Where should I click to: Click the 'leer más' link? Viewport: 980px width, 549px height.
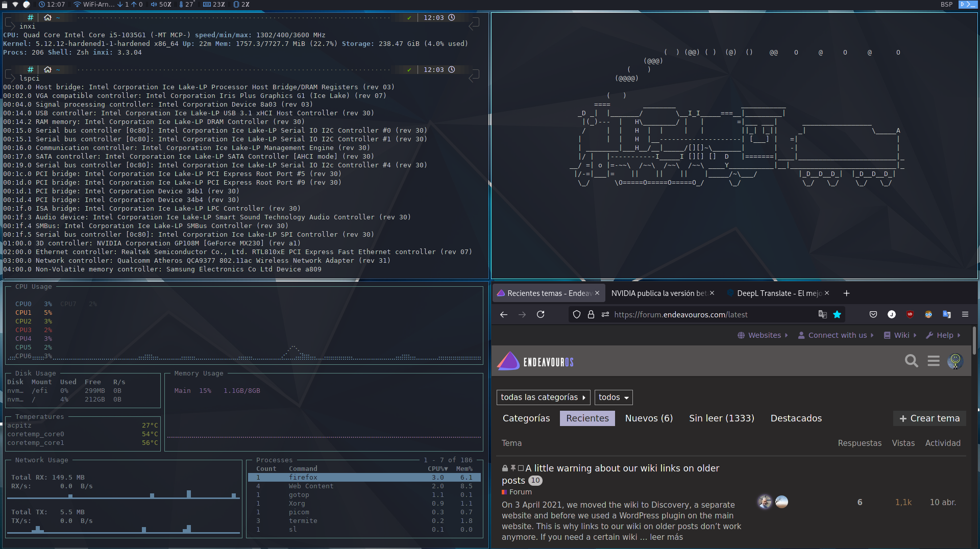click(666, 537)
